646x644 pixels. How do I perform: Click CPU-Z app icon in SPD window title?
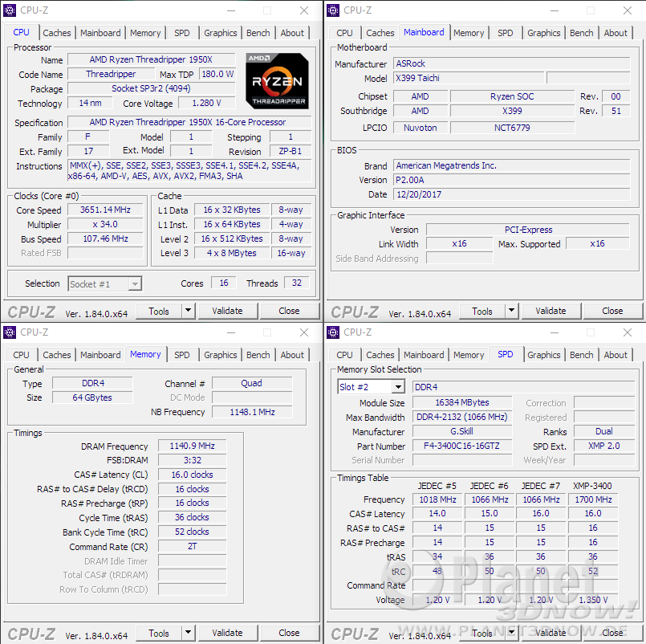(333, 332)
